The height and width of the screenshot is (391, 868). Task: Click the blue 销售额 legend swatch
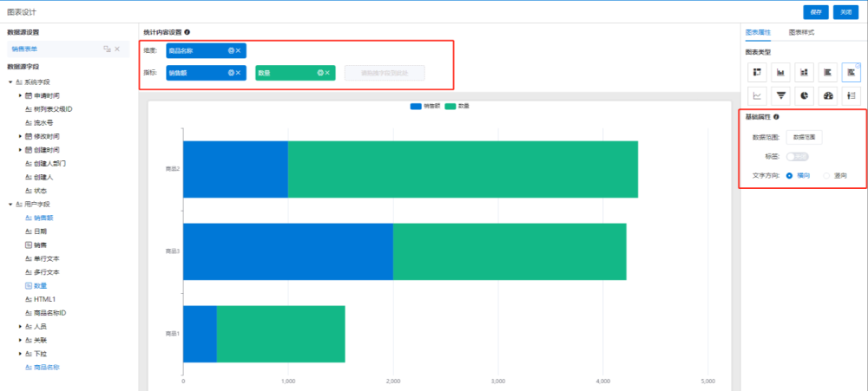pyautogui.click(x=416, y=106)
